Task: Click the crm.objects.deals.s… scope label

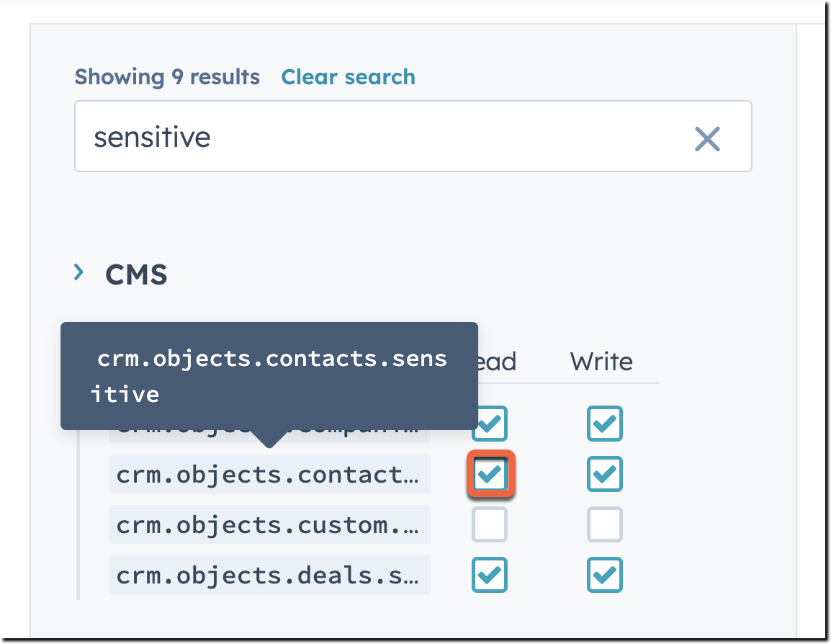Action: tap(269, 576)
